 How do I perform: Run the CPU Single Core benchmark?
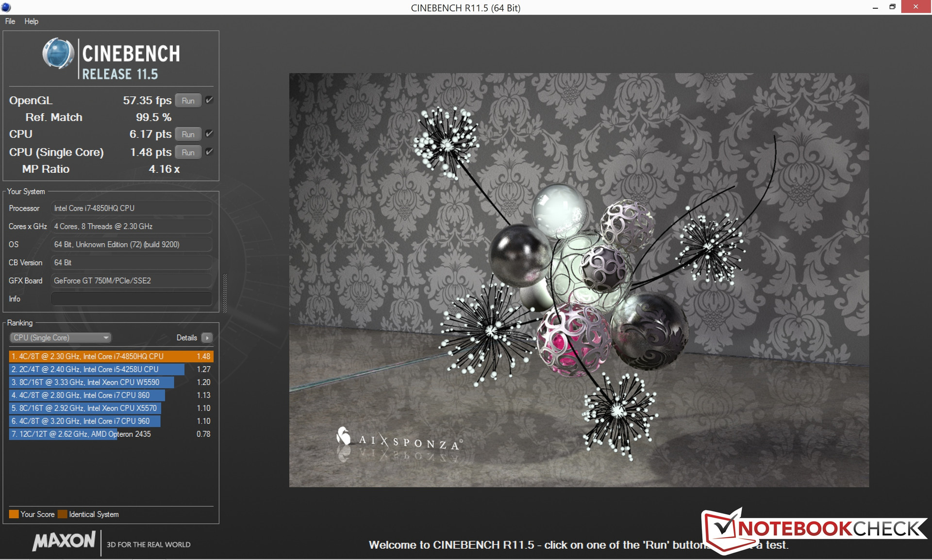click(188, 152)
